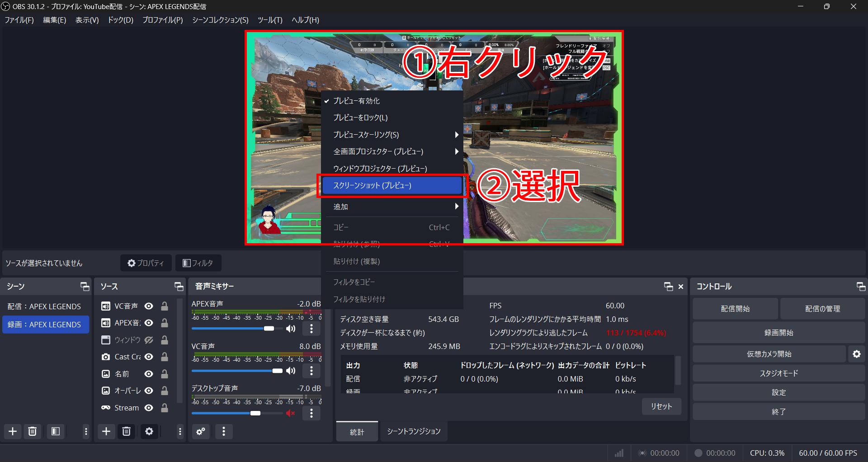Switch to the 統計 tab
Screen dimensions: 868x462
point(357,432)
